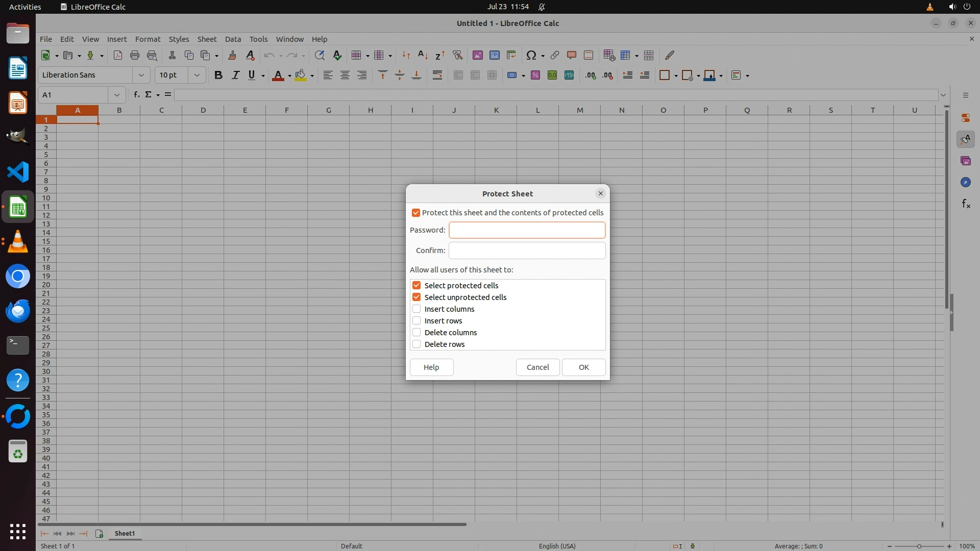Image resolution: width=980 pixels, height=551 pixels.
Task: Click the Clone Formatting paintbrush icon
Action: pyautogui.click(x=232, y=55)
